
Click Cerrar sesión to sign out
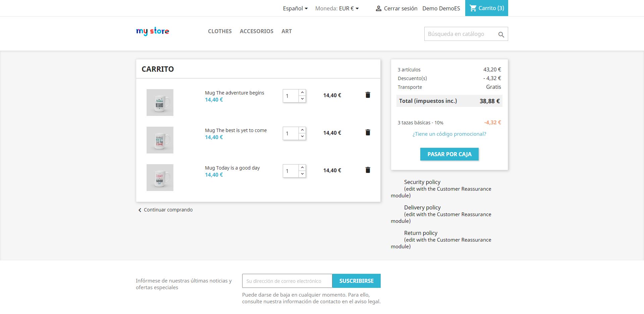pyautogui.click(x=400, y=8)
